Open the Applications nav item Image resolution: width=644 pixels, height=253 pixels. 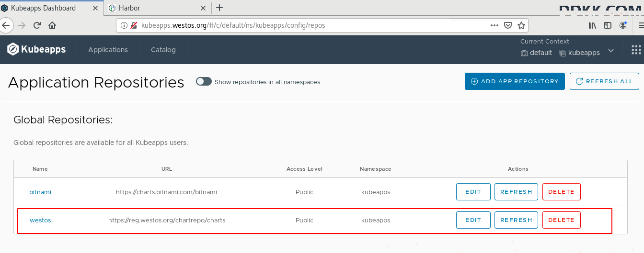108,50
